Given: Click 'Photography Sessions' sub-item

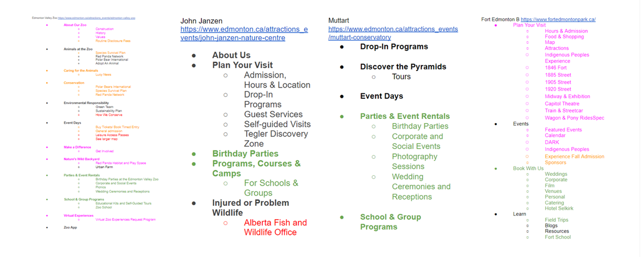Looking at the screenshot, I should click(415, 162).
